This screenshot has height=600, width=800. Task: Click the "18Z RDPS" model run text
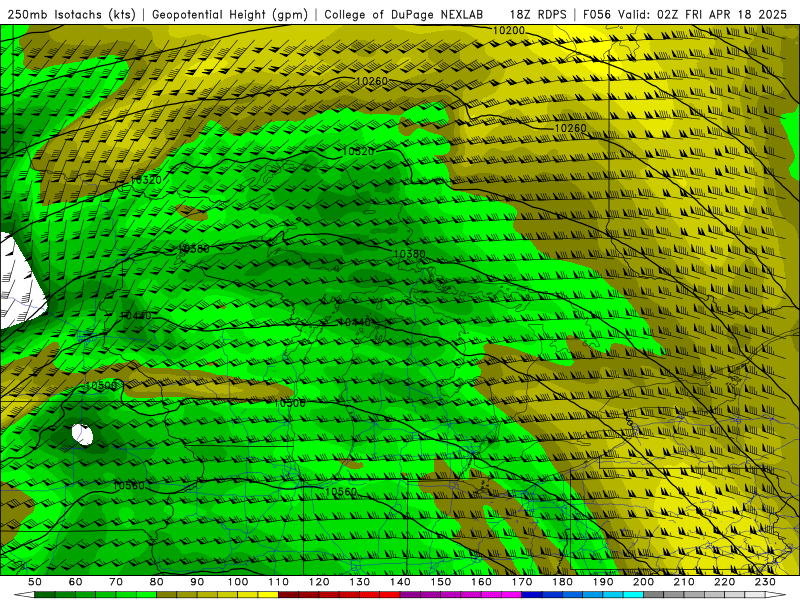coord(538,15)
